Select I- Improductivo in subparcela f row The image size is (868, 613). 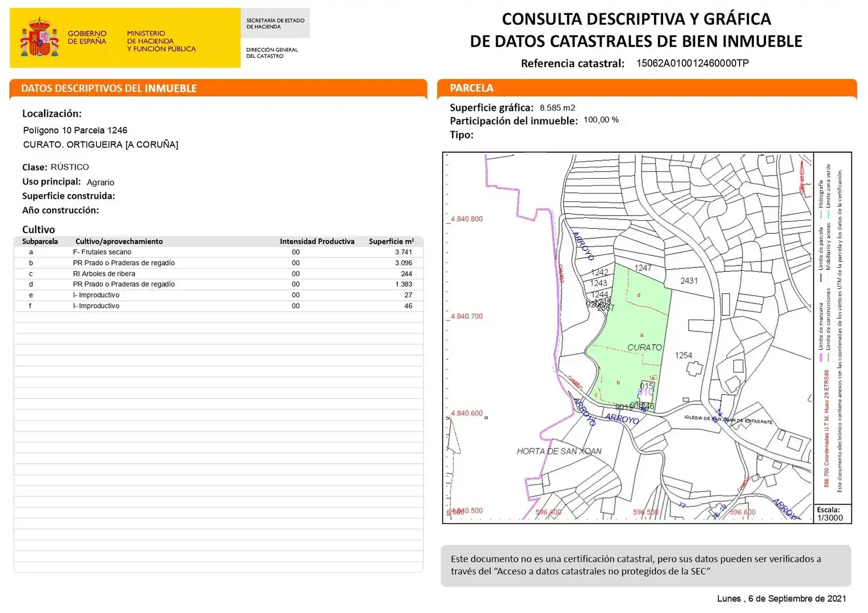[x=96, y=306]
